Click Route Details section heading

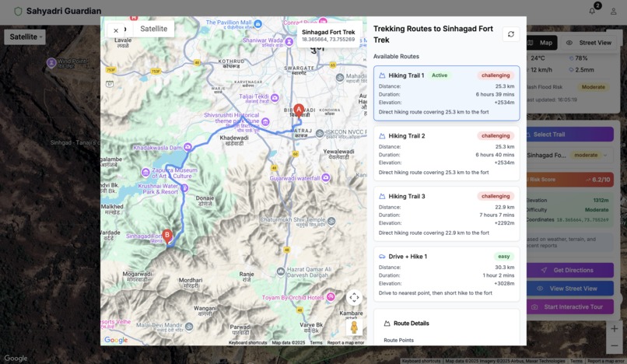pyautogui.click(x=411, y=324)
